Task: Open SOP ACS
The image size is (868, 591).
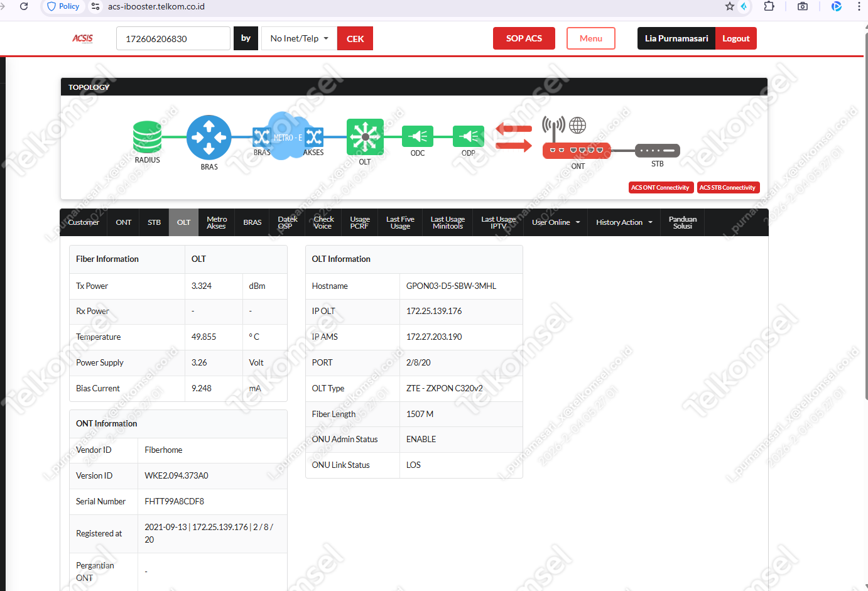Action: (524, 38)
